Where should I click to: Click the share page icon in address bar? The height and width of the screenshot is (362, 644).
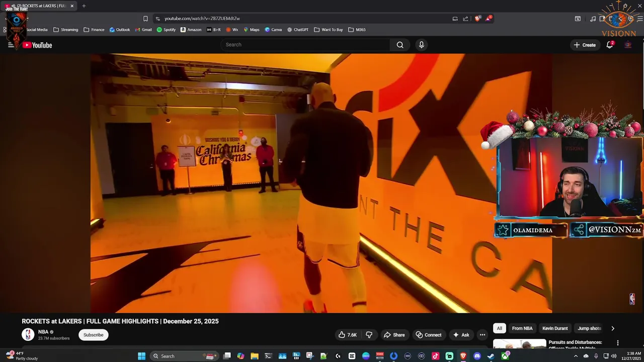(x=465, y=19)
